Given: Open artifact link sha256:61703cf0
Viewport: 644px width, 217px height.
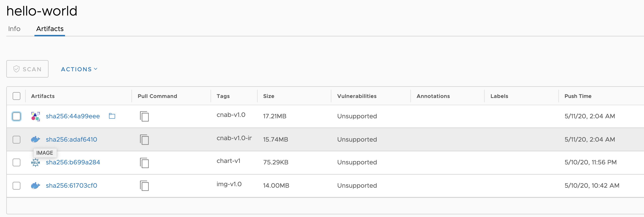Looking at the screenshot, I should pos(72,185).
